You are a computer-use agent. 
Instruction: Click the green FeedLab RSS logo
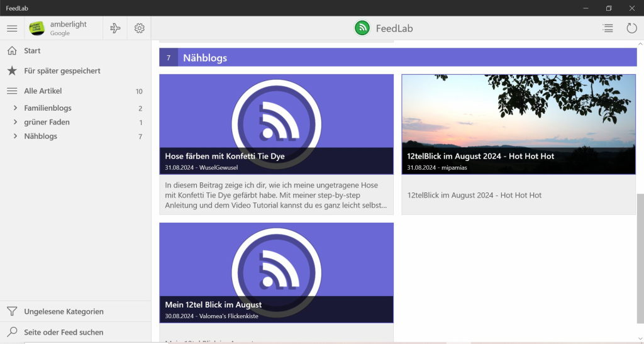click(x=362, y=28)
